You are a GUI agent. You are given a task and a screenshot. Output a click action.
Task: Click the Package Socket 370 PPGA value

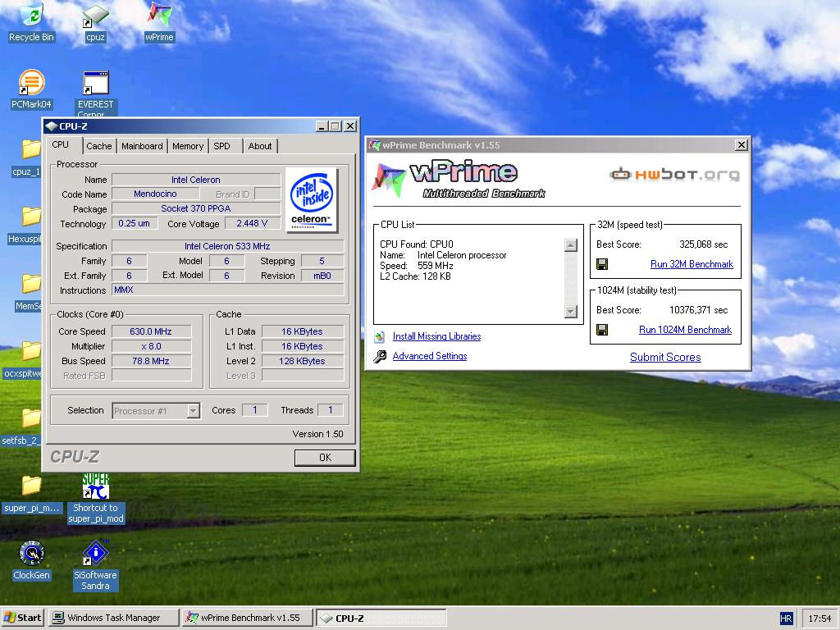point(196,208)
